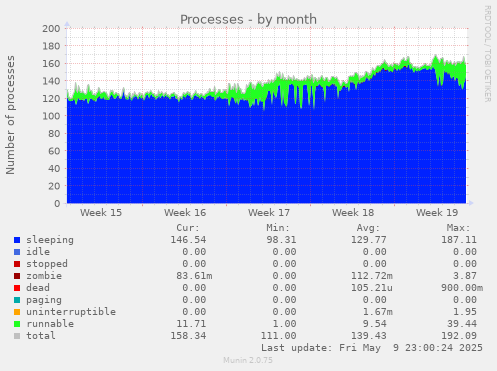The height and width of the screenshot is (371, 497).
Task: Click sleeping maximum value 187.11
Action: 459,240
